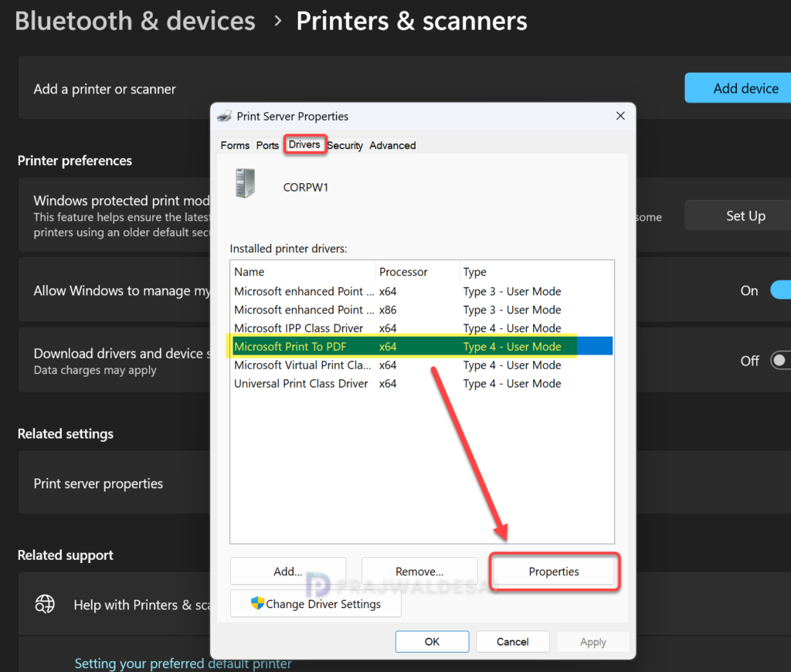
Task: Click the CORPW1 server computer icon
Action: point(245,183)
